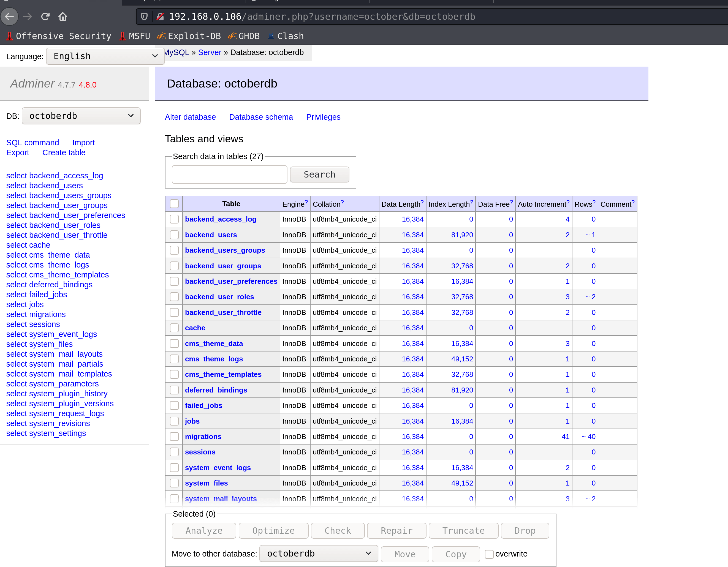Open the MSFU bookmark
This screenshot has height=567, width=728.
pyautogui.click(x=135, y=36)
